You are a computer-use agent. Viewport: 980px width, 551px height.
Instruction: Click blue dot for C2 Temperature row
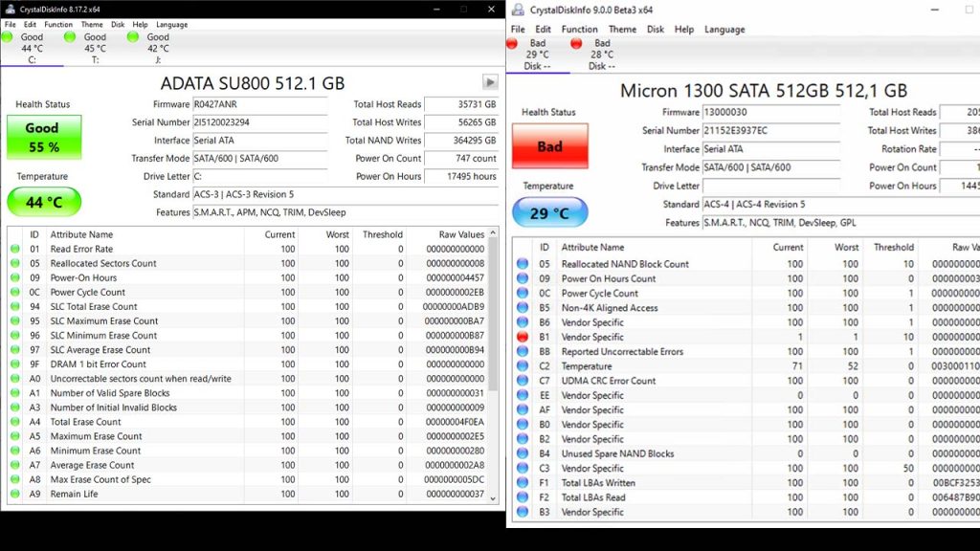tap(523, 366)
